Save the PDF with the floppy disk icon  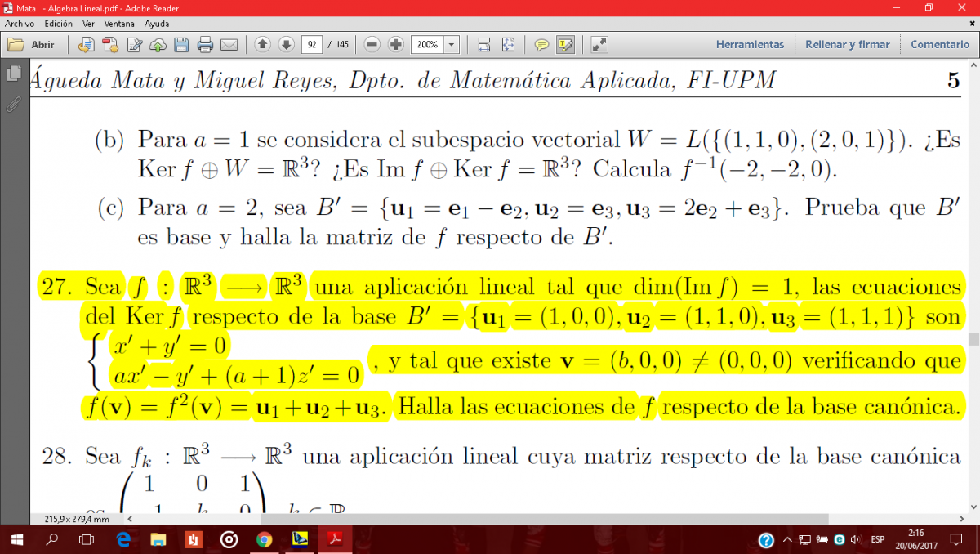pyautogui.click(x=182, y=44)
